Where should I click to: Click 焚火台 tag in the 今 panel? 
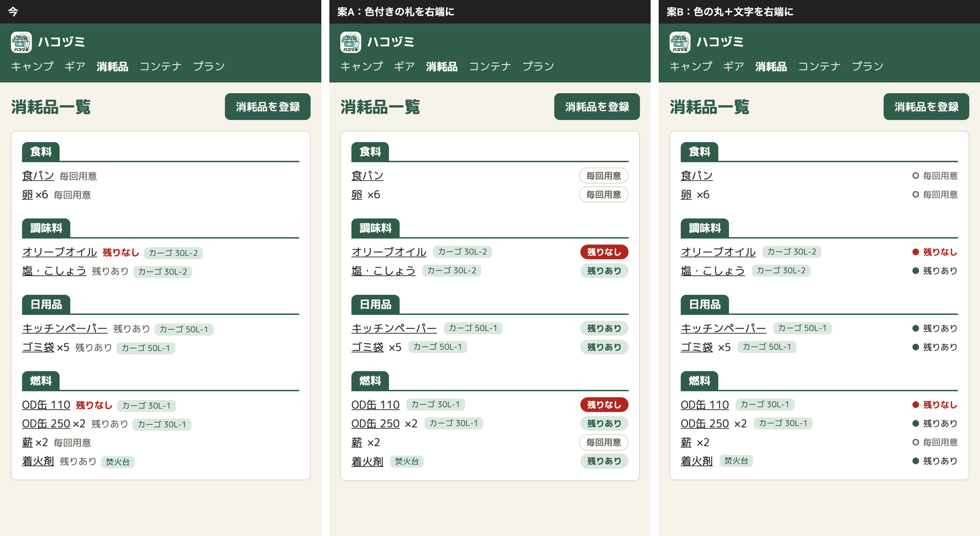pos(118,462)
